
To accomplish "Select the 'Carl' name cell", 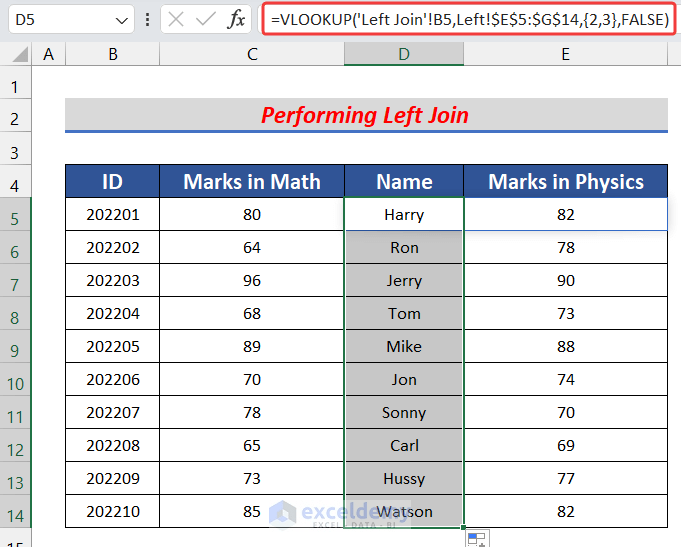I will click(404, 445).
